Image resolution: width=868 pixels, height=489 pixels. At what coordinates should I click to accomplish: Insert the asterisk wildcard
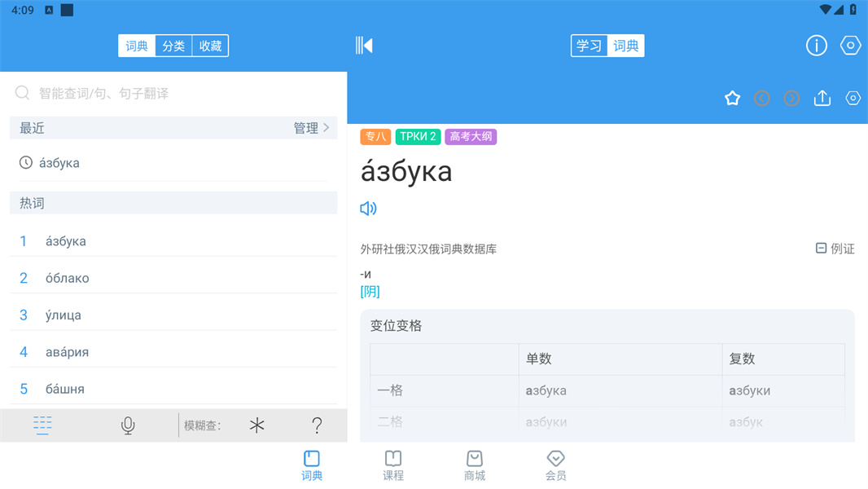(256, 425)
